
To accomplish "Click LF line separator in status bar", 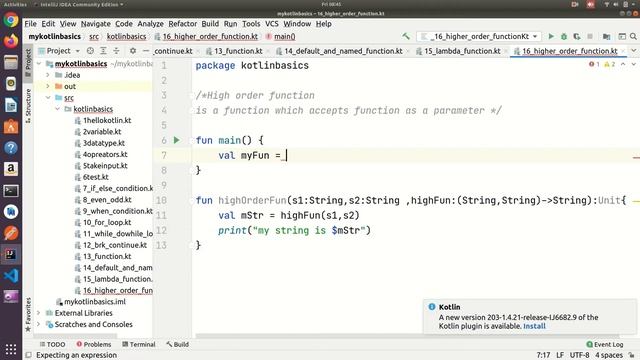I will 560,355.
